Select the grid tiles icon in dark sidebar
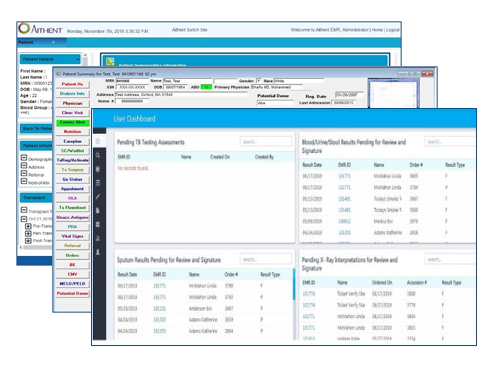500x371 pixels. [x=98, y=224]
